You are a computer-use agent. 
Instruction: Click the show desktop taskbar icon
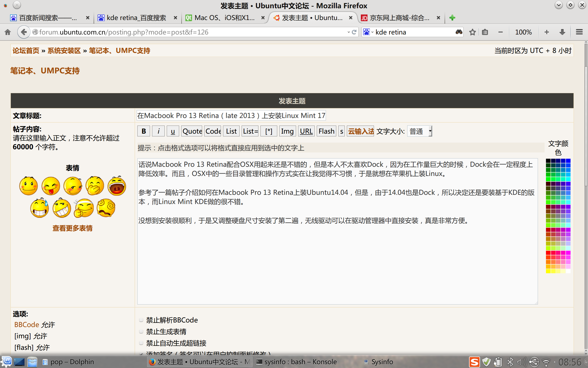tap(19, 362)
